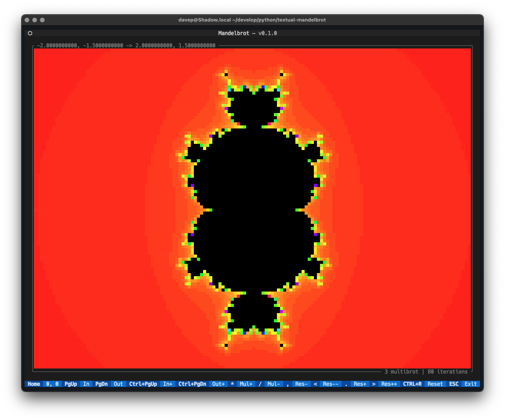The height and width of the screenshot is (420, 505).
Task: Zoom out using the "PgDn Out" footer action
Action: click(x=109, y=384)
